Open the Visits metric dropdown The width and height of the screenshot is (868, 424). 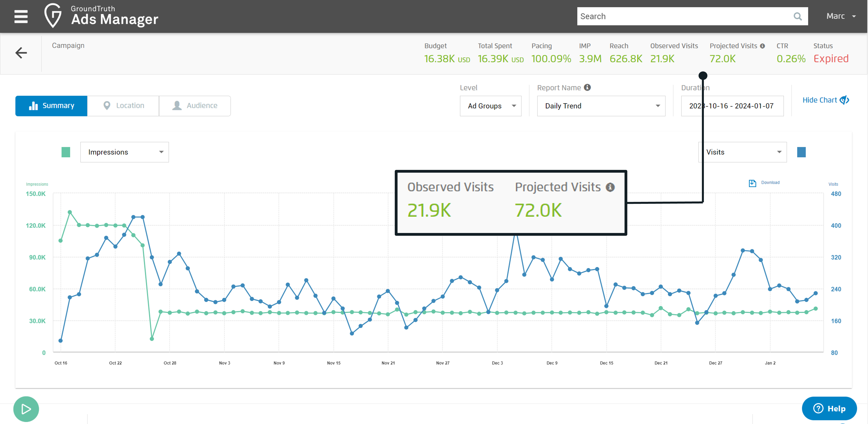(742, 152)
